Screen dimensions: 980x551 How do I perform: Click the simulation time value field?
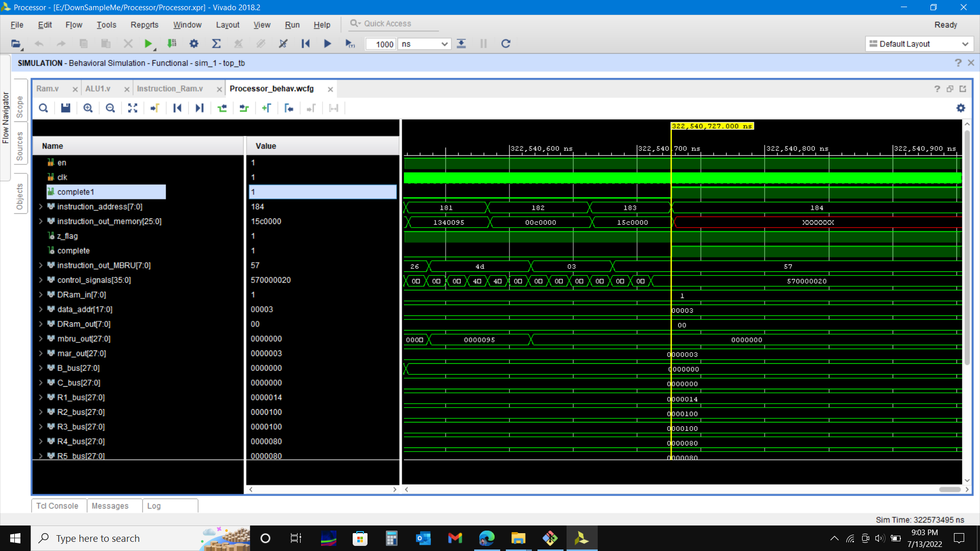pyautogui.click(x=381, y=44)
